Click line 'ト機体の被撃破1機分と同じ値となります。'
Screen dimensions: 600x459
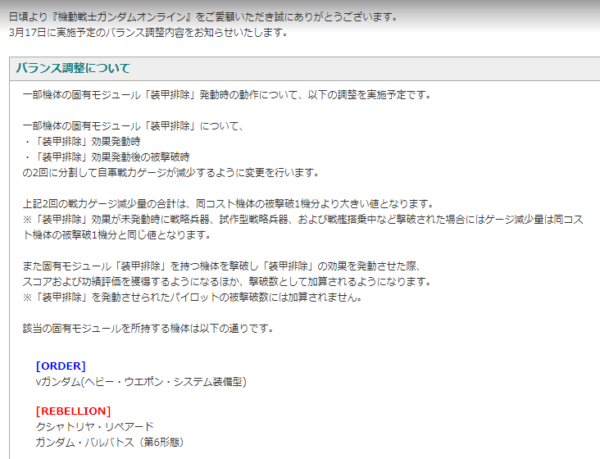(117, 235)
